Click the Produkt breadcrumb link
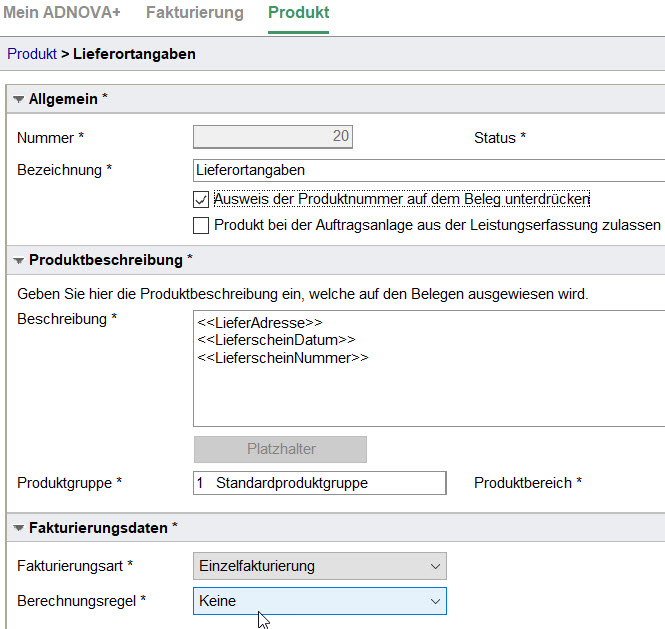665x629 pixels. (32, 54)
